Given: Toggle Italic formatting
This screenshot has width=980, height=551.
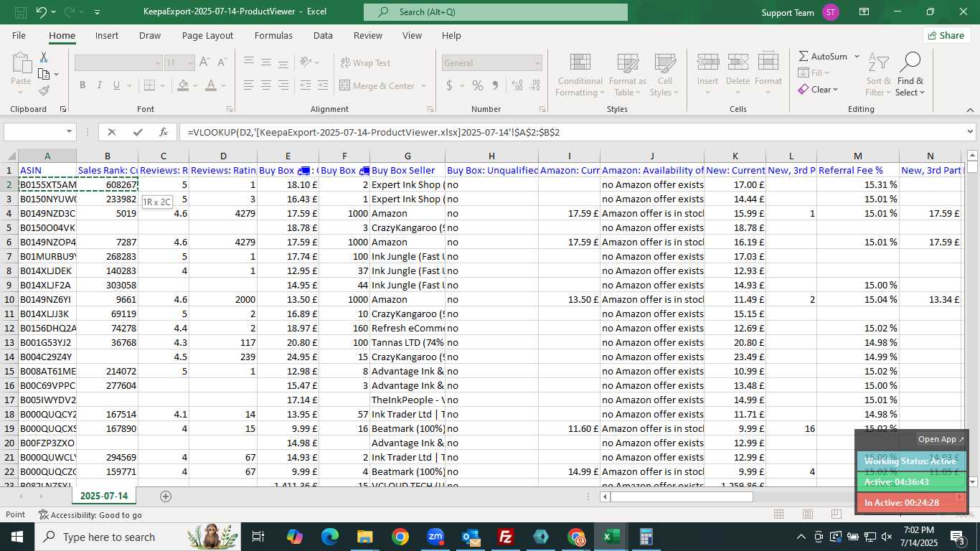Looking at the screenshot, I should (100, 85).
